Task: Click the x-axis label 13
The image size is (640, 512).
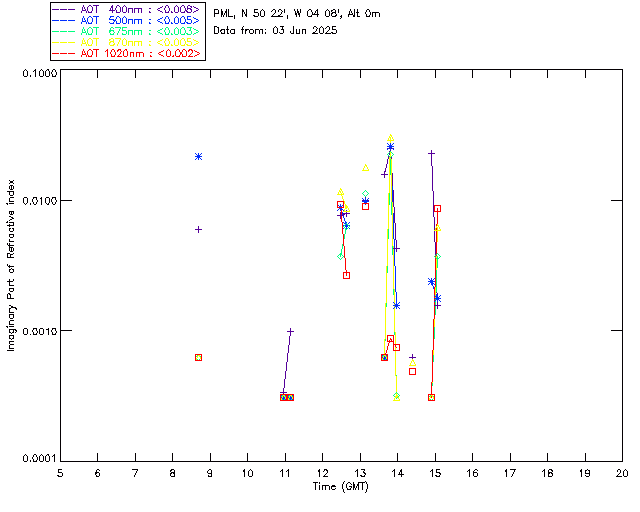Action: [x=360, y=473]
